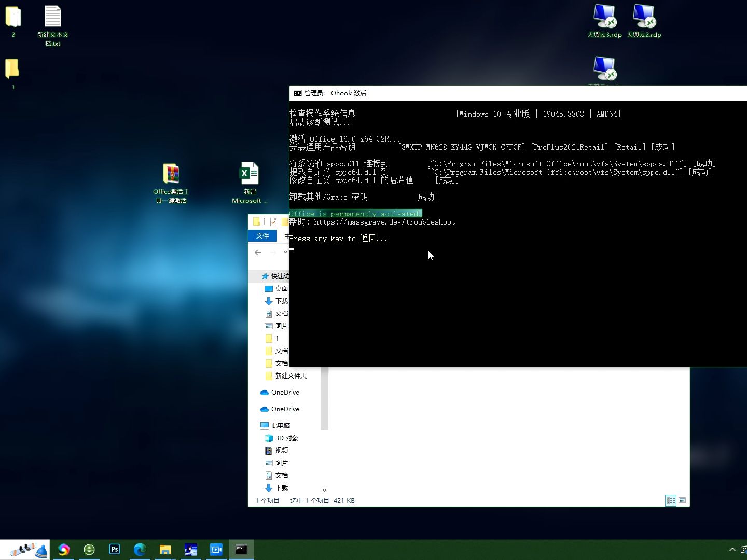Click 'Office is permanently activated.' console line
This screenshot has width=747, height=560.
click(x=355, y=214)
